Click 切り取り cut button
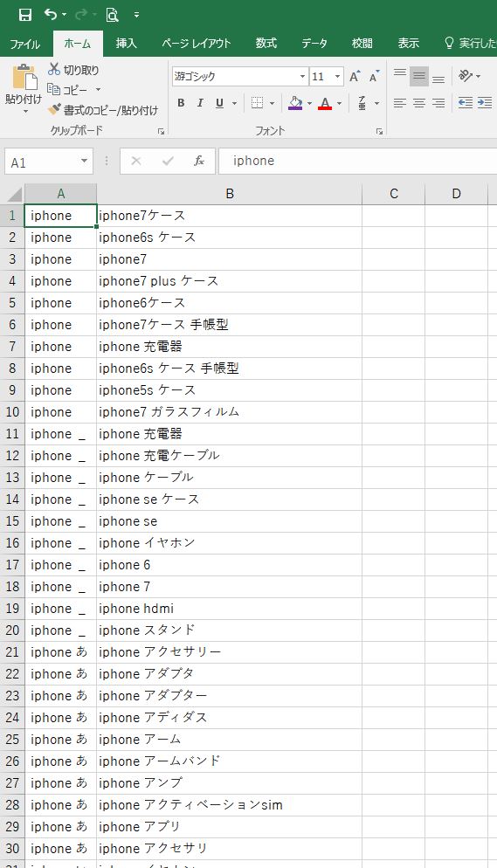The width and height of the screenshot is (497, 868). (x=73, y=70)
